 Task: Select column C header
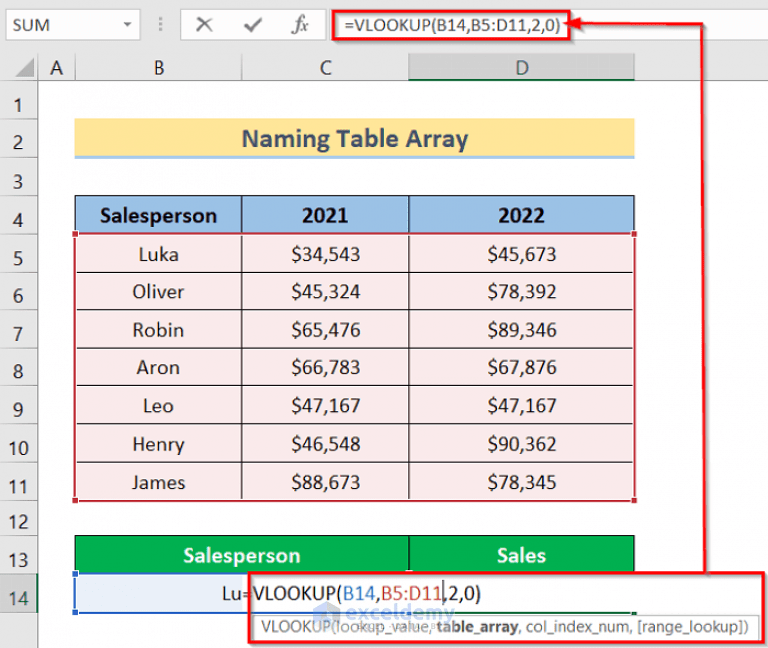325,68
